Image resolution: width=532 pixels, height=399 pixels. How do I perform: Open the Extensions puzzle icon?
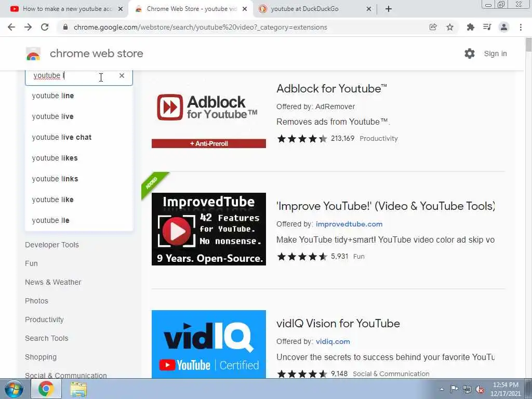470,27
